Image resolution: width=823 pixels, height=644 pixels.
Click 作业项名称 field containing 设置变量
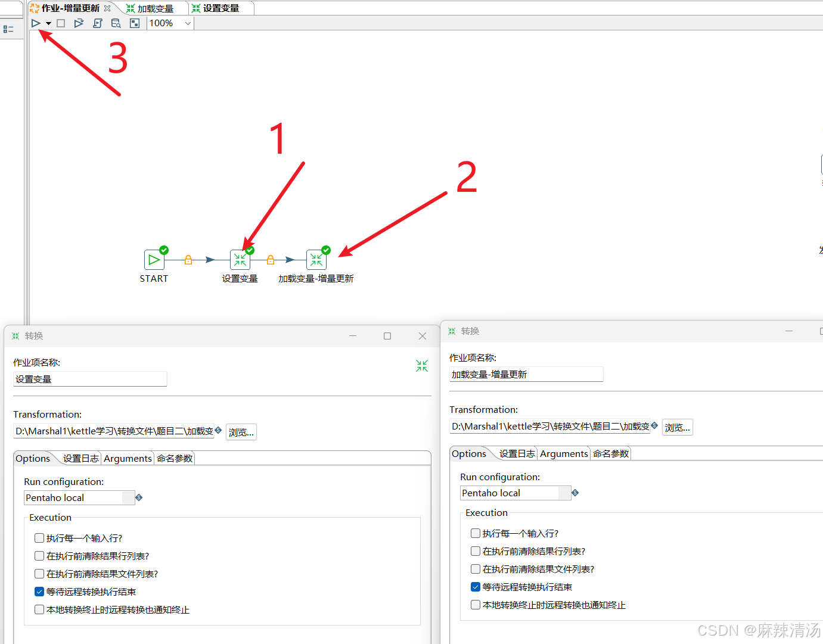90,379
